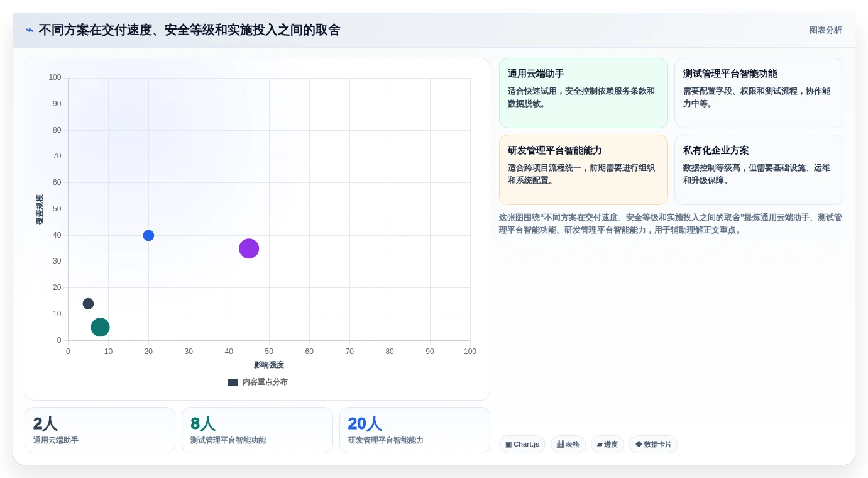Click the 8人 测试管理平台智能功能 stat card
Image resolution: width=868 pixels, height=478 pixels.
(257, 430)
